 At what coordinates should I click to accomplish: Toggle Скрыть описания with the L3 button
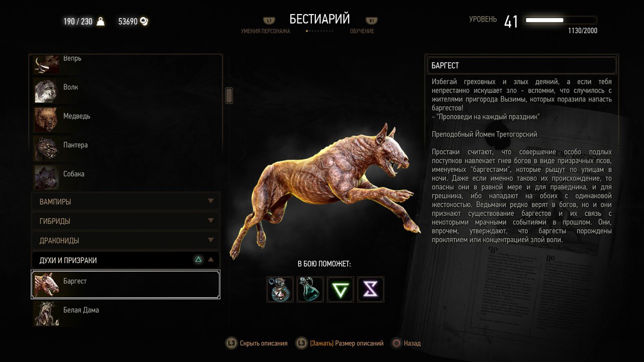pos(257,343)
